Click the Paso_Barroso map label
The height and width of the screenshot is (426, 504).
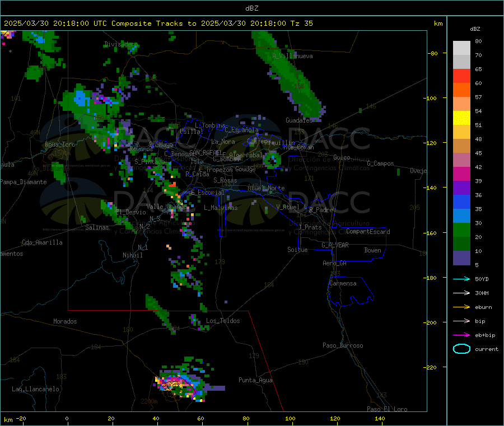[x=343, y=345]
